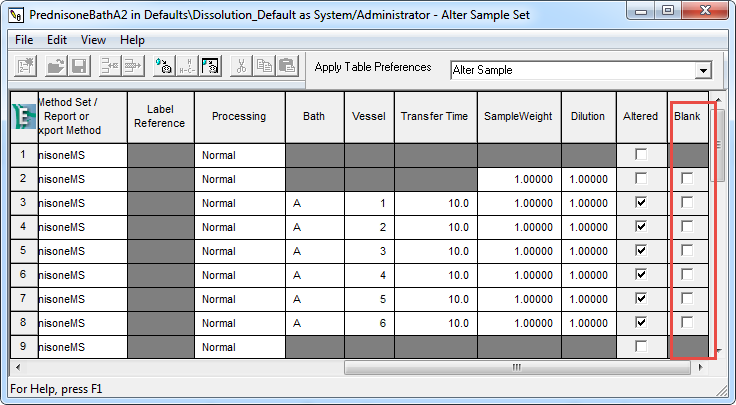Screen dimensions: 736x405
Task: Click Vessel cell '6' in row 8
Action: [369, 323]
